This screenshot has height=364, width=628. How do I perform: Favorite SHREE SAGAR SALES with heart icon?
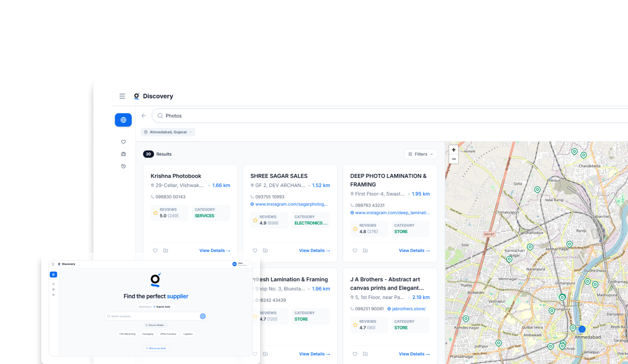(255, 251)
